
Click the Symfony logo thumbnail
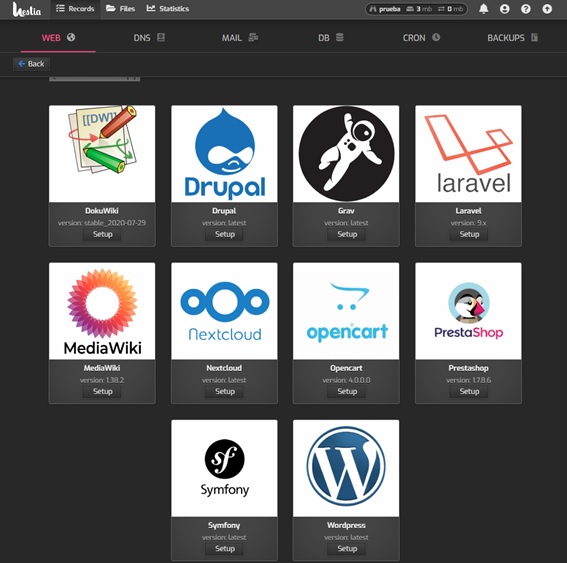point(224,468)
